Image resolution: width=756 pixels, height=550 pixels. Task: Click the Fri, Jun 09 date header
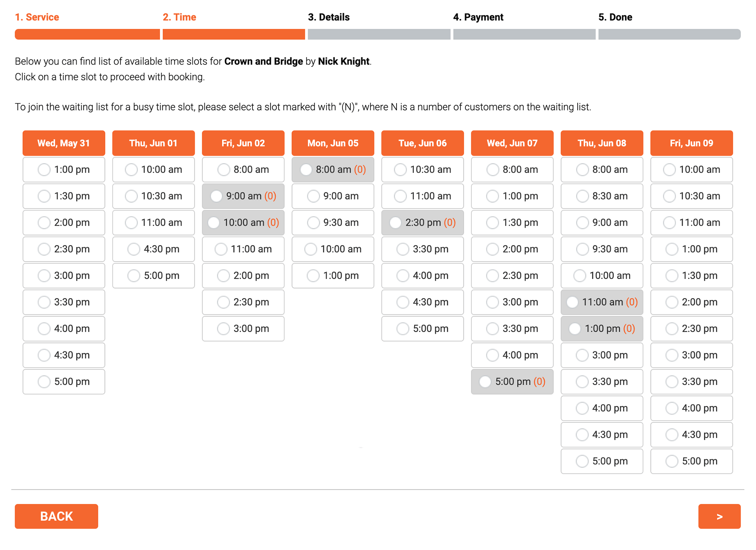click(691, 143)
